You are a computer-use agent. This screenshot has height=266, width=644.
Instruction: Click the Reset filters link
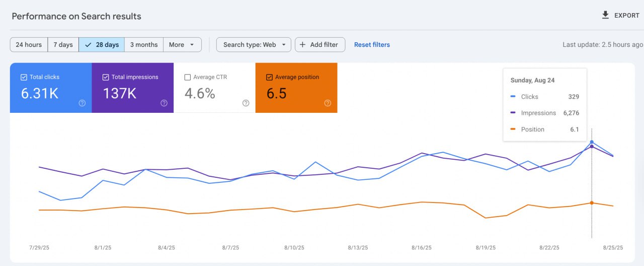click(x=372, y=45)
